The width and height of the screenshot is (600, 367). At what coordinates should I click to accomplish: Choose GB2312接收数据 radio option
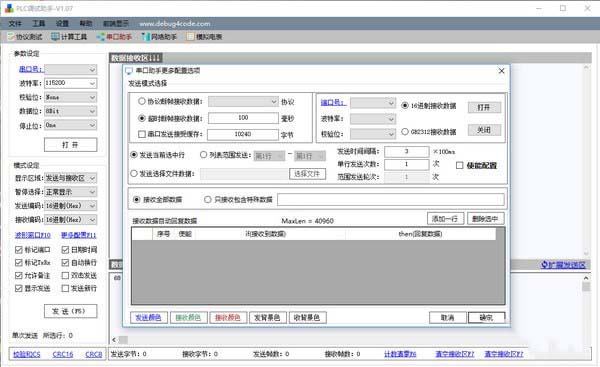pos(405,132)
